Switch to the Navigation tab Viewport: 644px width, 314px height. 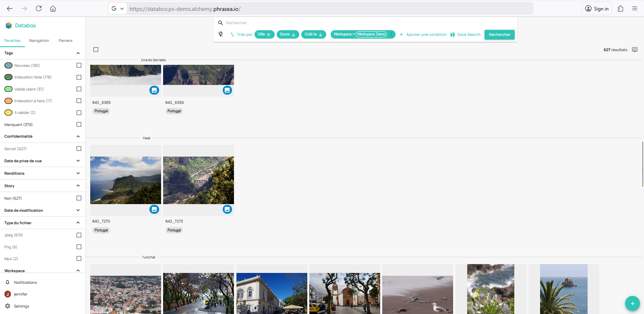[39, 41]
